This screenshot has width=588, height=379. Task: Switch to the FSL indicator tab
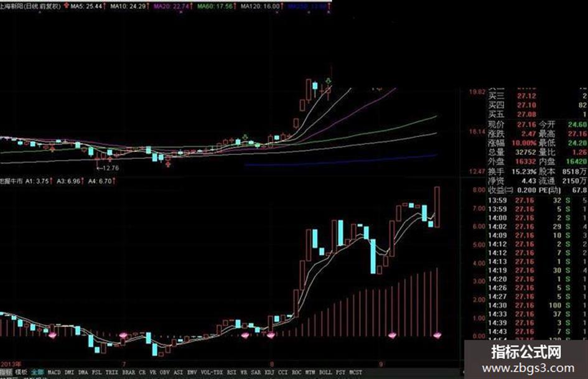(96, 372)
